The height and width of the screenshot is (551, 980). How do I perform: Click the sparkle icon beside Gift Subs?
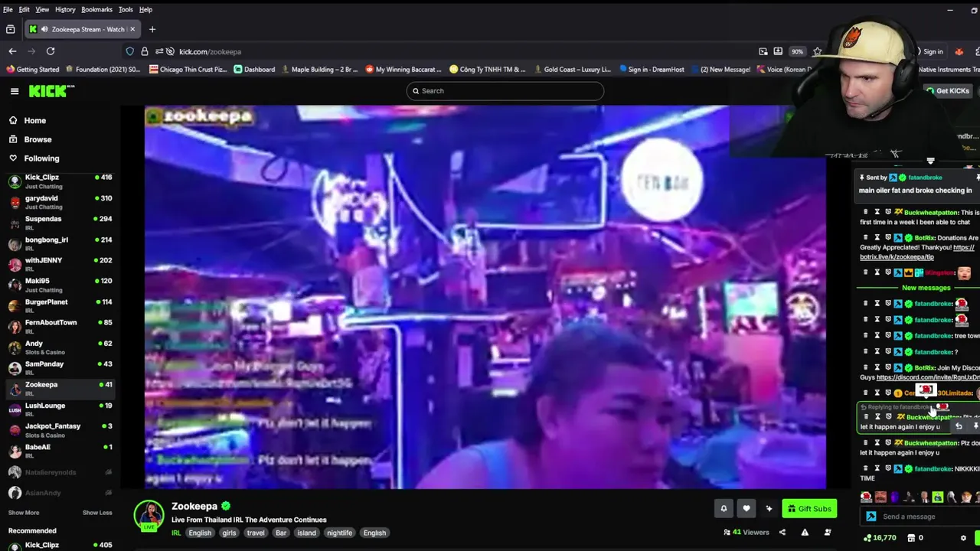pyautogui.click(x=769, y=508)
